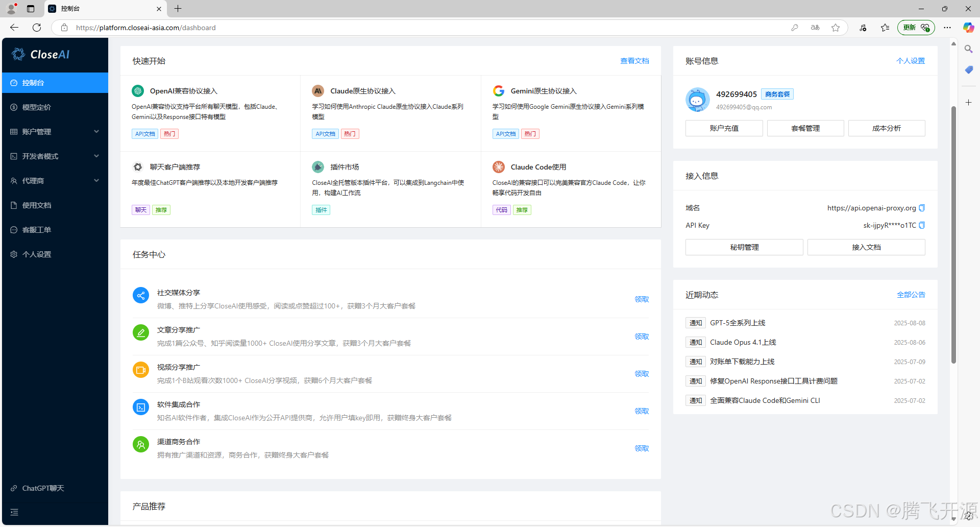Click the 文章分享推广 edit icon
The image size is (980, 527).
pyautogui.click(x=141, y=332)
